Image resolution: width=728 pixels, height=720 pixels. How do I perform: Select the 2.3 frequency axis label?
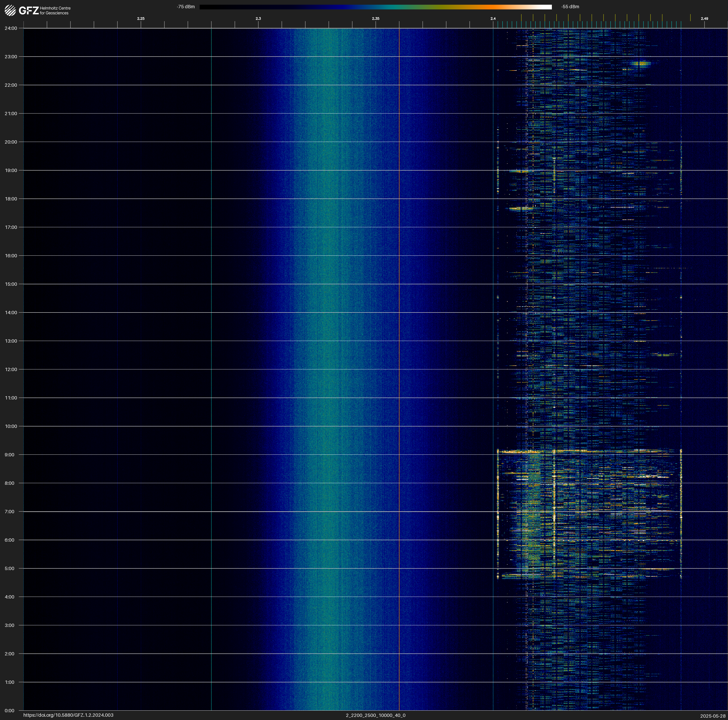click(x=258, y=19)
